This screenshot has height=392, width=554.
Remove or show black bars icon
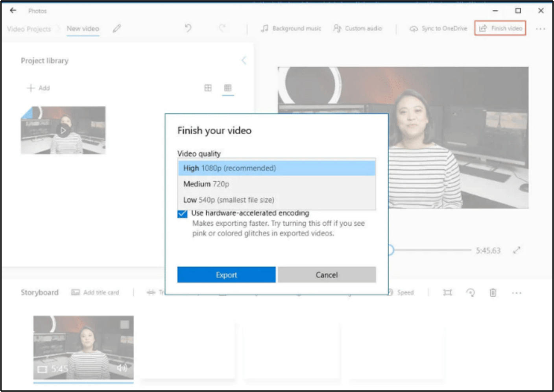pos(447,292)
